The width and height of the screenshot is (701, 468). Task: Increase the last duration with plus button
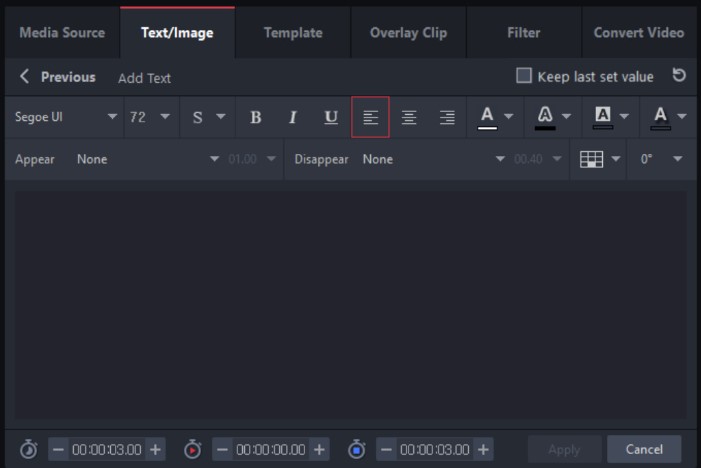484,450
